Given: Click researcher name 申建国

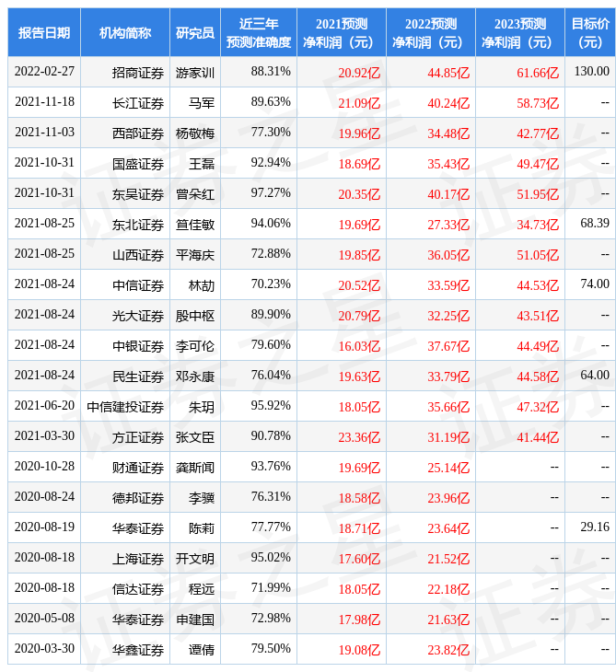Looking at the screenshot, I should (x=195, y=620).
